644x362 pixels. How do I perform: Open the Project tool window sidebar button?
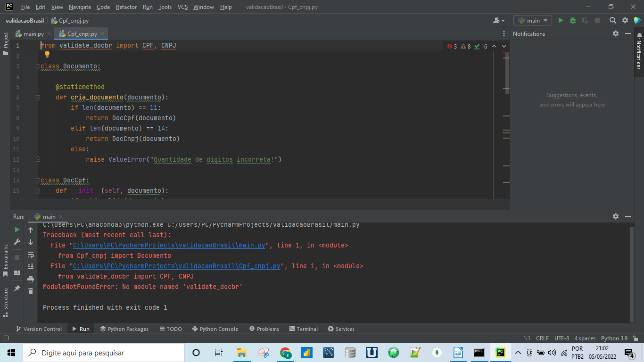[5, 43]
